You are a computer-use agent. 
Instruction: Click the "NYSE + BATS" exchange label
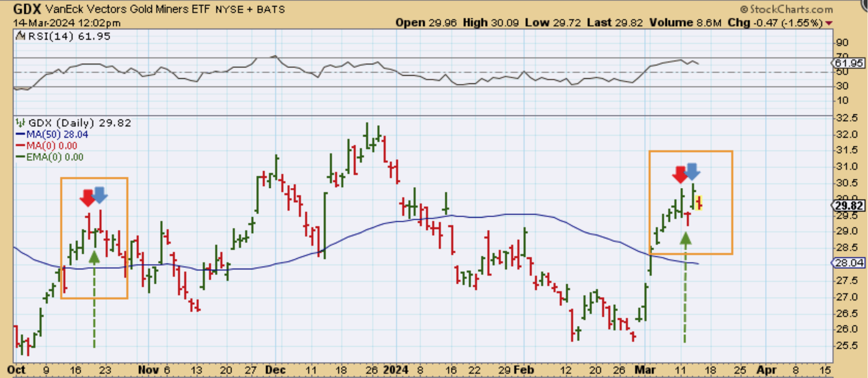click(250, 9)
